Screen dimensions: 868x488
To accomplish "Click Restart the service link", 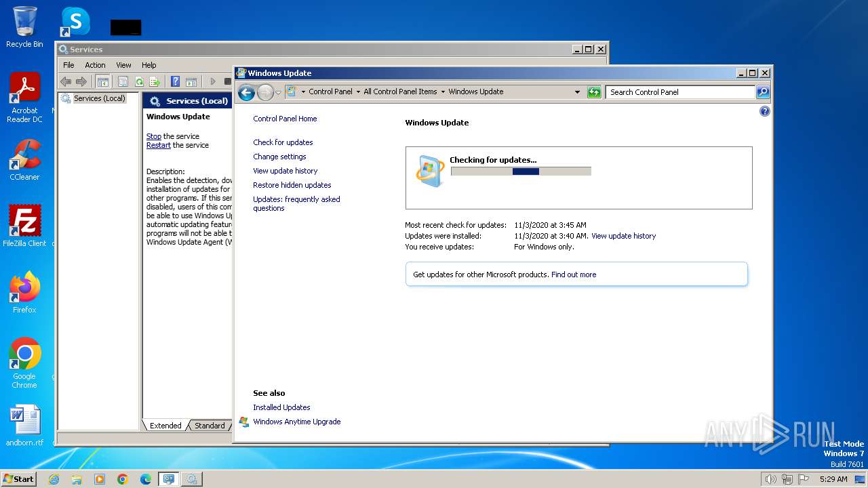I will click(159, 145).
